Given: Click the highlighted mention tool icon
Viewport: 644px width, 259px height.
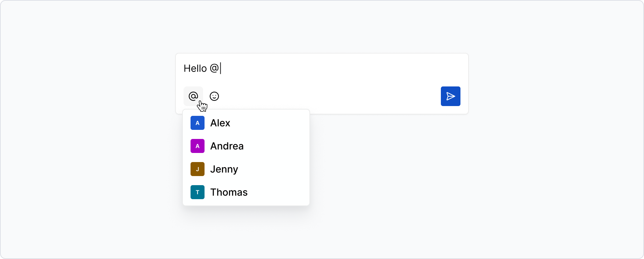Looking at the screenshot, I should pyautogui.click(x=193, y=96).
